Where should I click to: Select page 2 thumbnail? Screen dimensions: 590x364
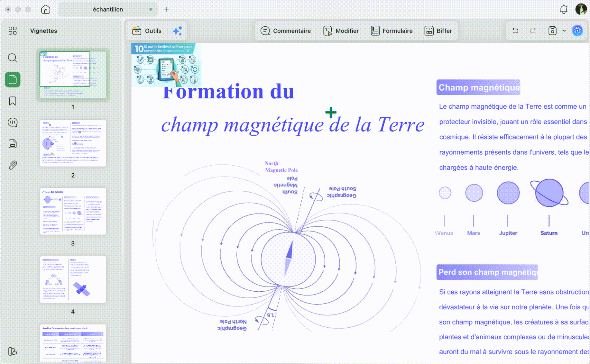(x=73, y=143)
